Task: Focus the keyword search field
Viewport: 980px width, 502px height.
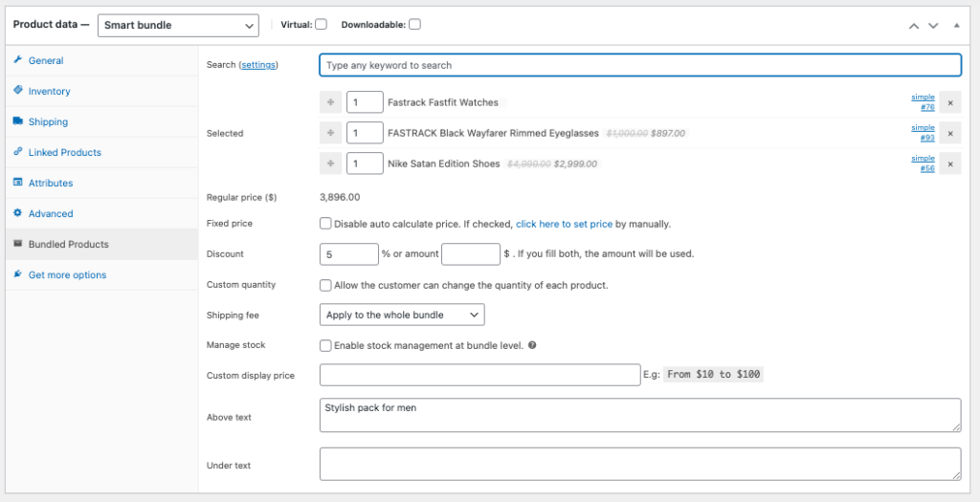Action: [x=640, y=65]
